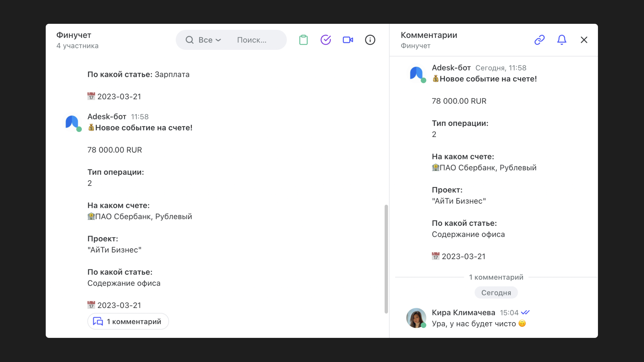Click the Поиск search field
The image size is (644, 362).
(252, 40)
